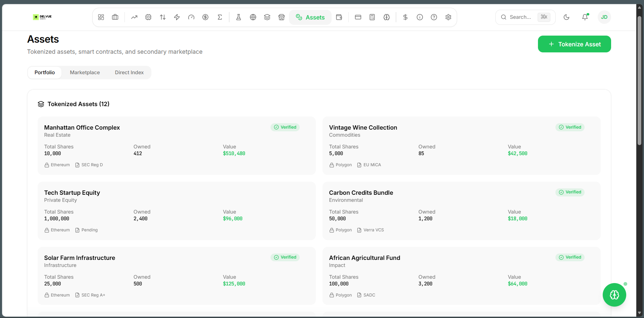The height and width of the screenshot is (318, 644).
Task: Open the lightning bolt icon
Action: [x=177, y=17]
